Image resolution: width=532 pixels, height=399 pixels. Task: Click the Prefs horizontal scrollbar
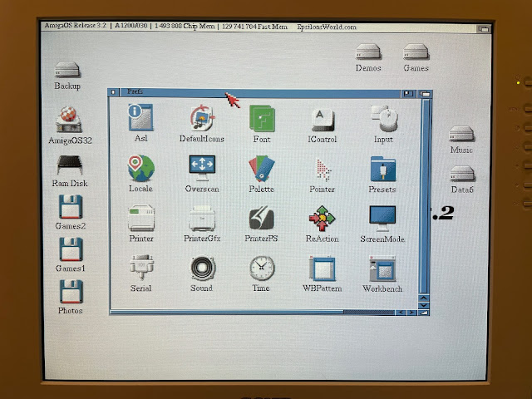(x=252, y=312)
